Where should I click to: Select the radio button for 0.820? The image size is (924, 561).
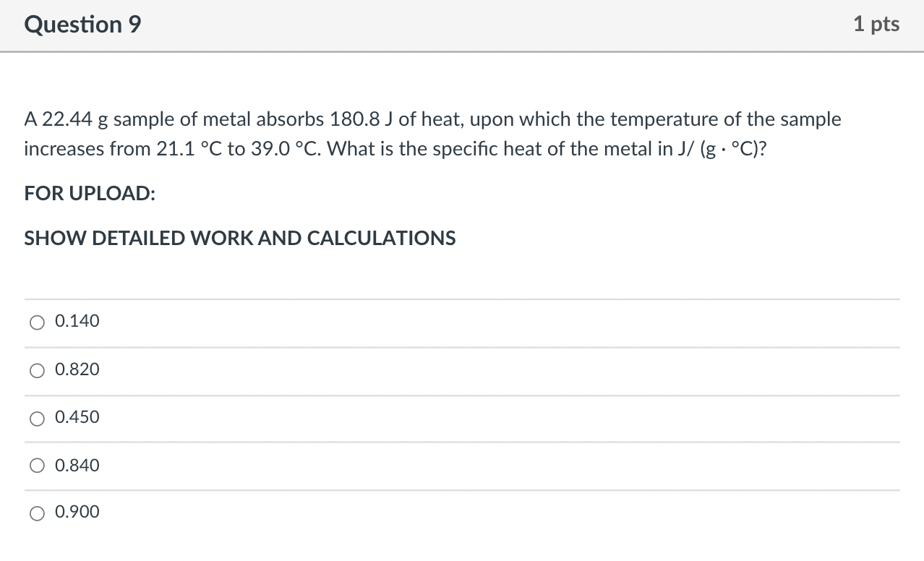pyautogui.click(x=37, y=370)
